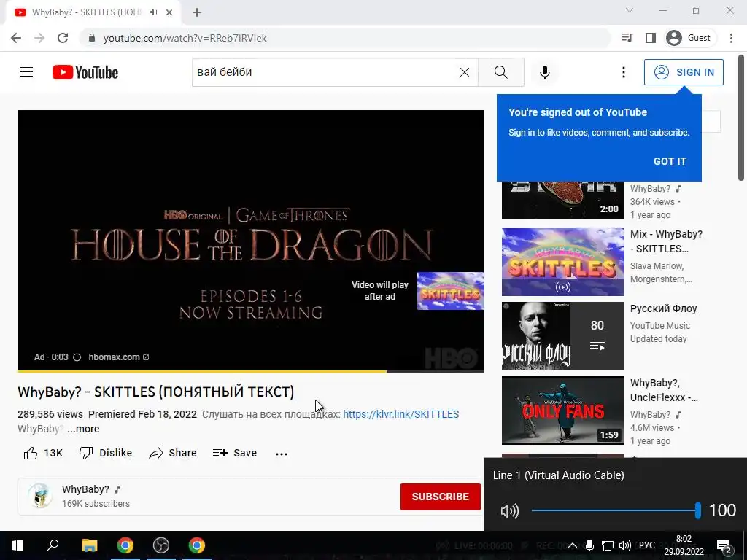Image resolution: width=747 pixels, height=560 pixels.
Task: Go to YouTube home via logo
Action: click(x=85, y=72)
